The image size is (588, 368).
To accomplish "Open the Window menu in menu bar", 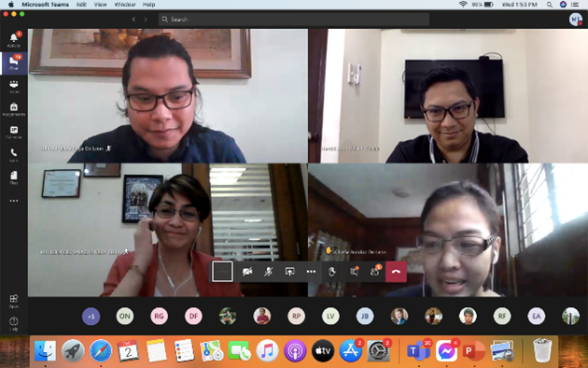I will coord(124,5).
